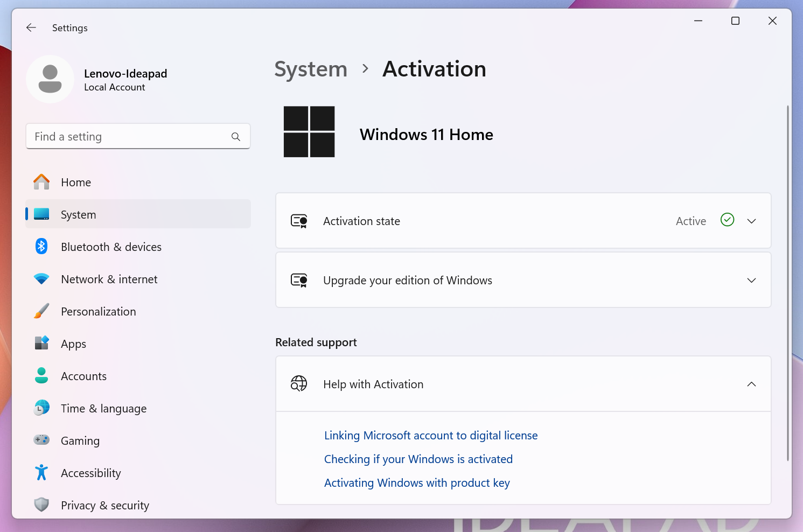Click the back arrow icon
This screenshot has width=803, height=532.
31,27
